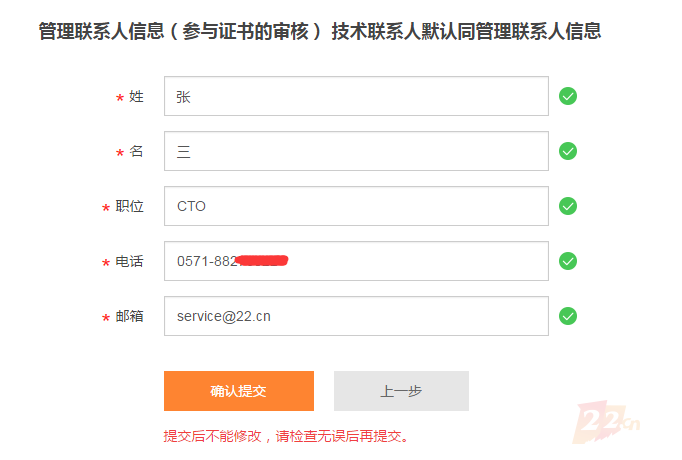Click the green checkmark beside the 邮箱 field

pyautogui.click(x=568, y=316)
